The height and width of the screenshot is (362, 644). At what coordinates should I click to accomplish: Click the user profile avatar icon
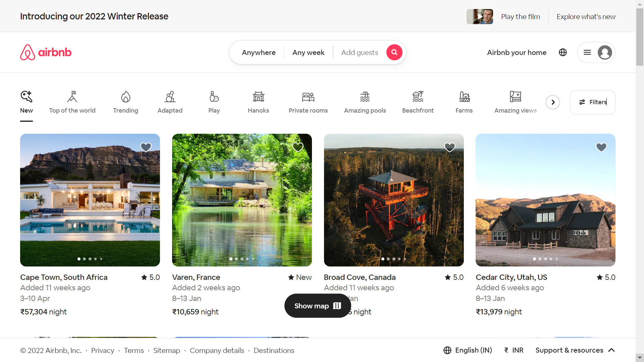[x=605, y=52]
